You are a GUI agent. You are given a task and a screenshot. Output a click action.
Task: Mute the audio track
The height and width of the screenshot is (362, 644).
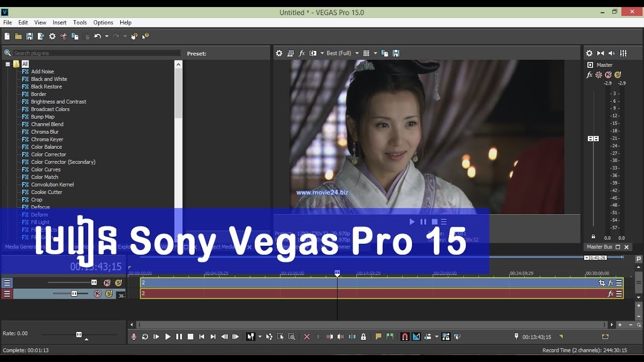pyautogui.click(x=98, y=294)
